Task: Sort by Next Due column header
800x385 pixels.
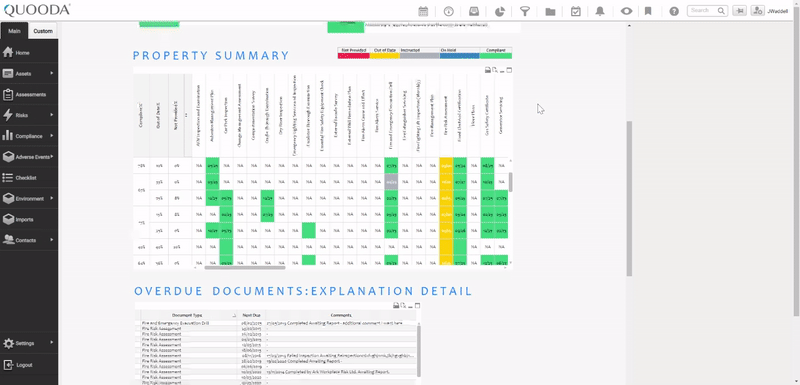Action: (x=252, y=315)
